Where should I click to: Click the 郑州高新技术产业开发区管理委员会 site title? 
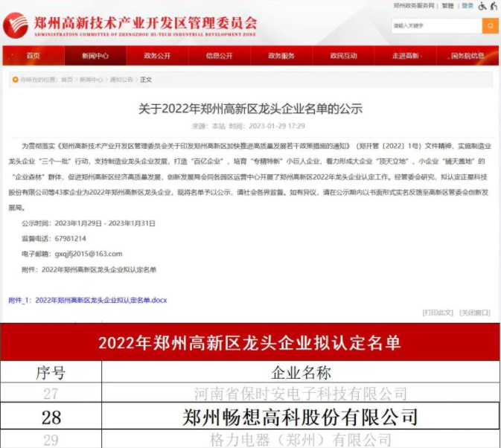(x=145, y=22)
